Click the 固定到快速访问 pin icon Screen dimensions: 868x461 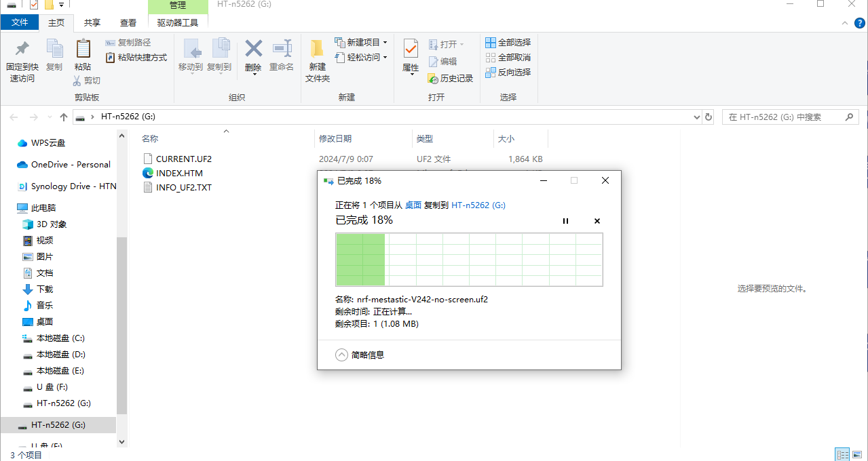pyautogui.click(x=22, y=49)
